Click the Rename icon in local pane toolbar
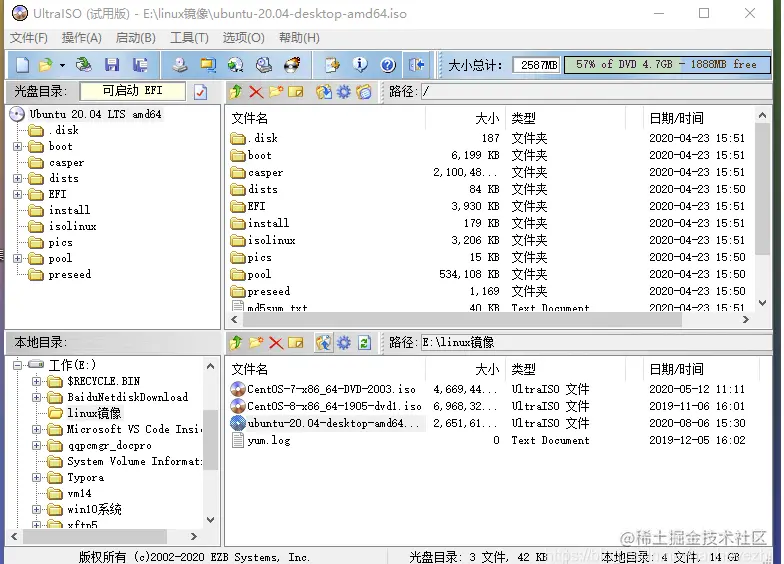This screenshot has width=784, height=564. pyautogui.click(x=296, y=342)
